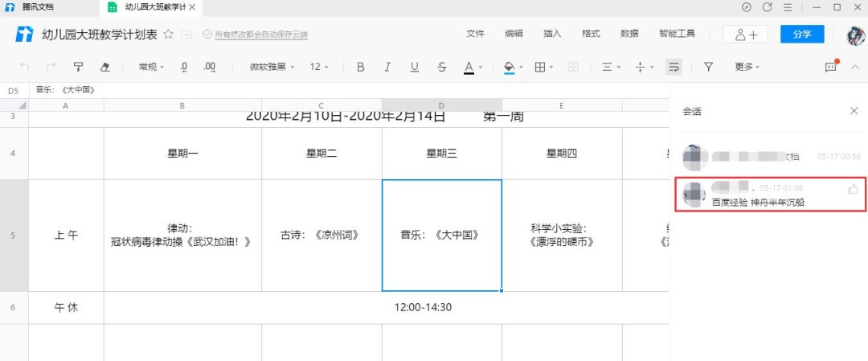This screenshot has height=361, width=868.
Task: Click the add collaborator icon button
Action: point(745,35)
